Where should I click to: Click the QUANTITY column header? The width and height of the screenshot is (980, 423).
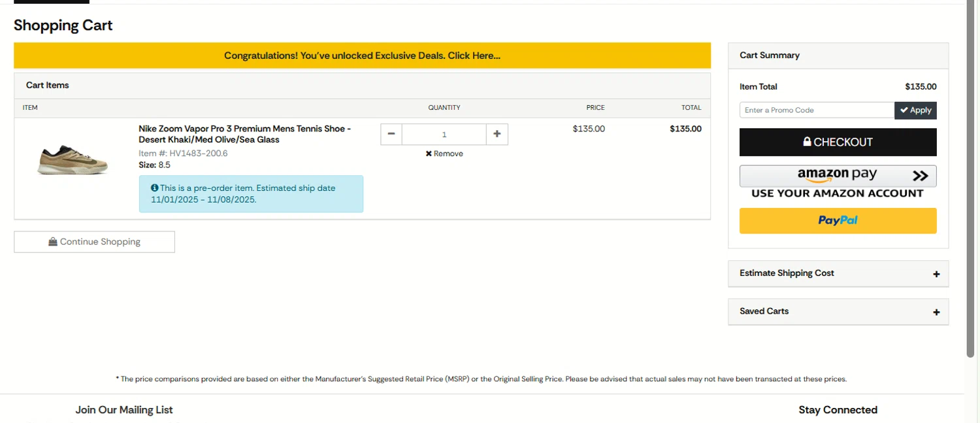(444, 108)
